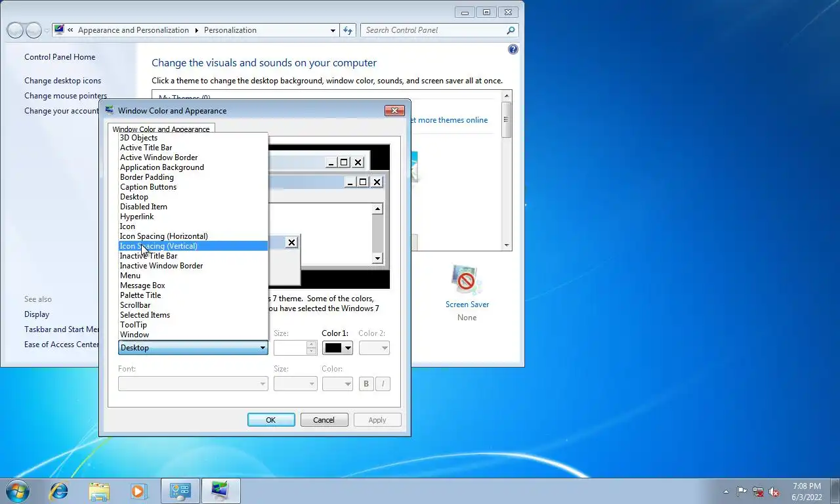Image resolution: width=840 pixels, height=504 pixels.
Task: Select Caption Buttons list item
Action: [x=193, y=187]
